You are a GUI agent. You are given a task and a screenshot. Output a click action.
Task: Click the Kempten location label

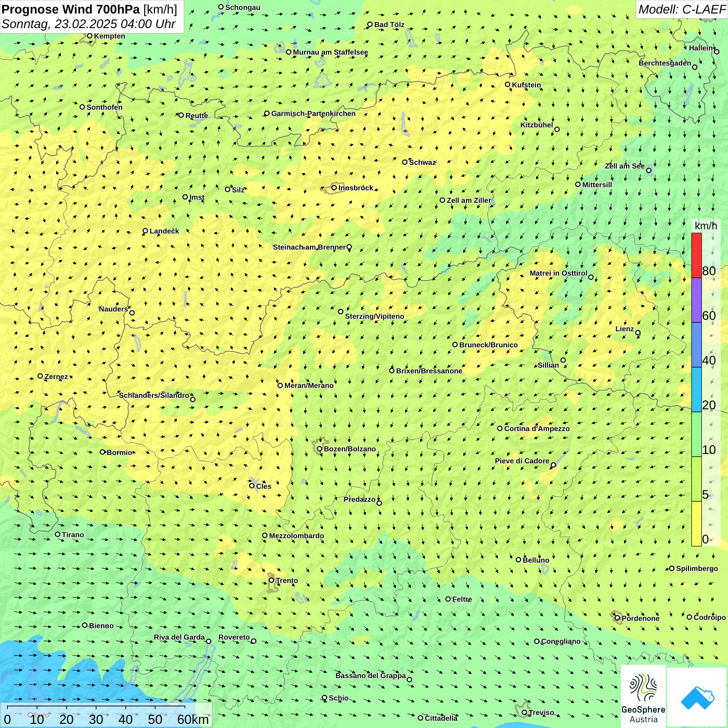[x=110, y=36]
